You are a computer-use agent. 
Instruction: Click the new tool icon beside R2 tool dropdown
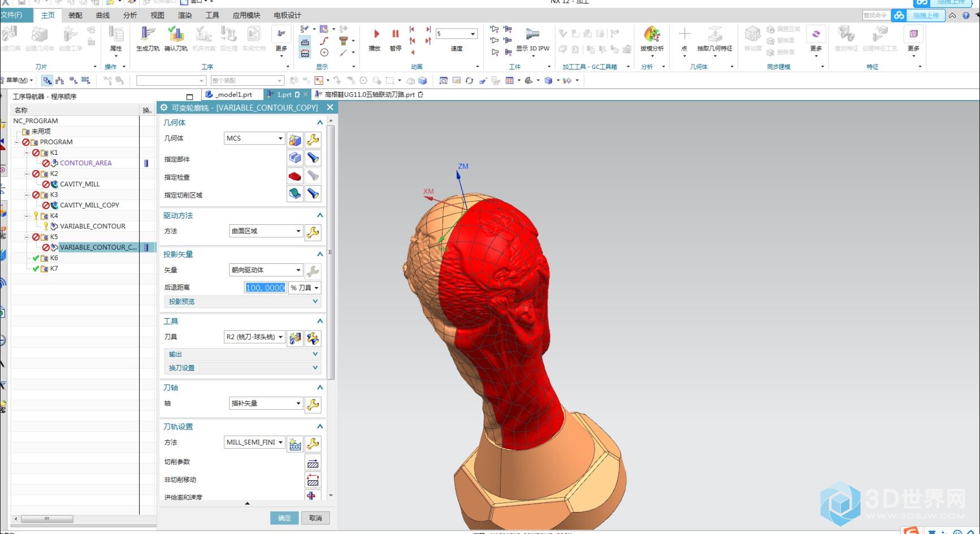click(295, 338)
